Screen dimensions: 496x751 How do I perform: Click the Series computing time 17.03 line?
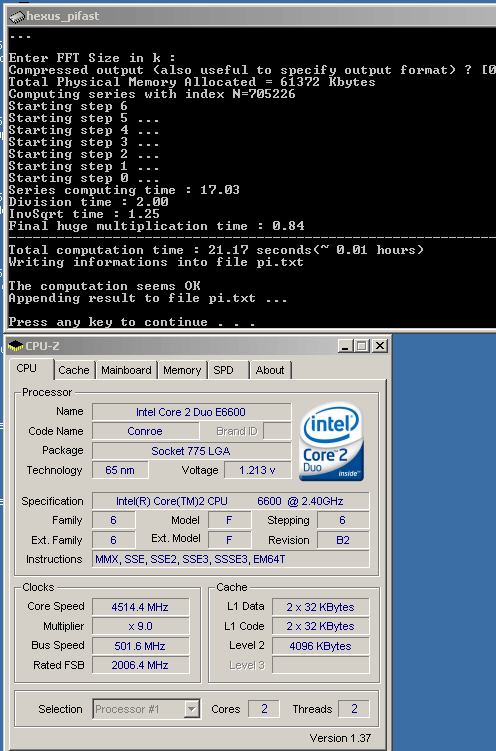tap(124, 190)
